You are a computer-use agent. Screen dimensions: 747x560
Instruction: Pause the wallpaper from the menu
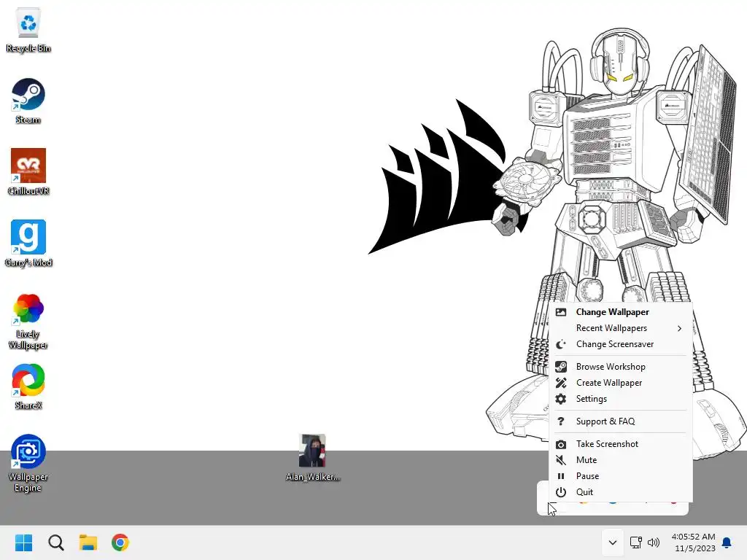point(620,476)
